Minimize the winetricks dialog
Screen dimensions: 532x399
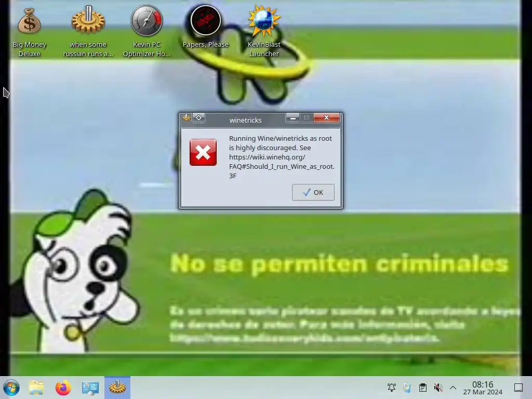point(293,117)
